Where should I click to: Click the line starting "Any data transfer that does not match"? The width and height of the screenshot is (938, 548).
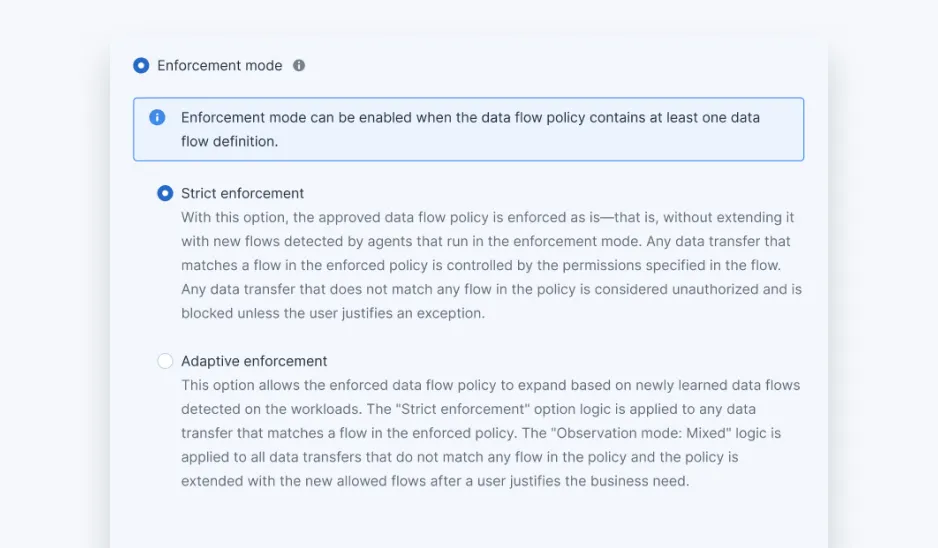491,289
